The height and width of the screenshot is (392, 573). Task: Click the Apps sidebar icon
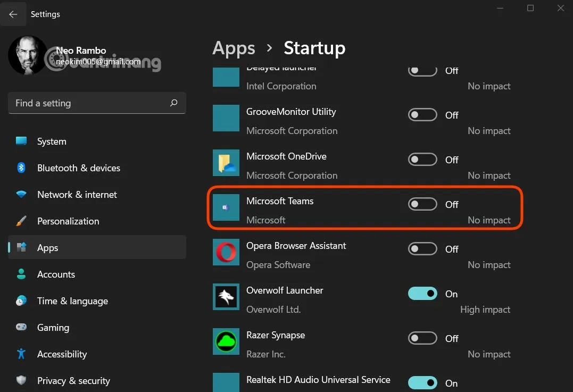[21, 247]
